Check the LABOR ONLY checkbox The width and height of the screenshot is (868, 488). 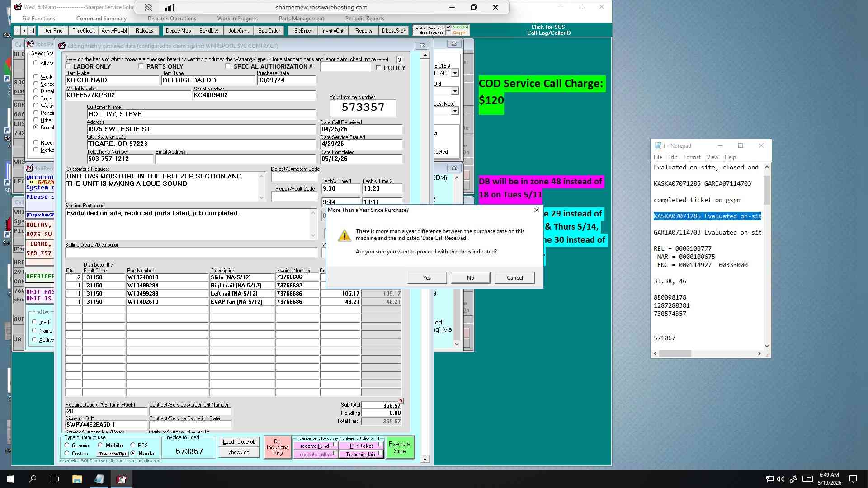coord(69,66)
